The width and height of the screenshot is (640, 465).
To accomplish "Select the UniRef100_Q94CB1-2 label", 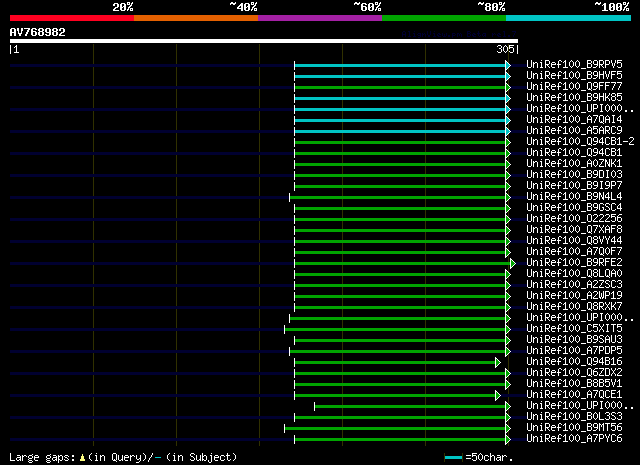I will click(x=580, y=142).
